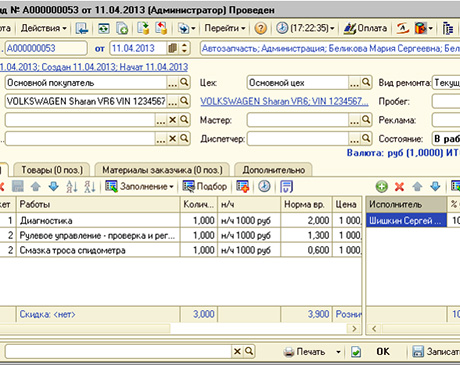
Task: Open the dropdown arrow next to Печать
Action: [338, 352]
